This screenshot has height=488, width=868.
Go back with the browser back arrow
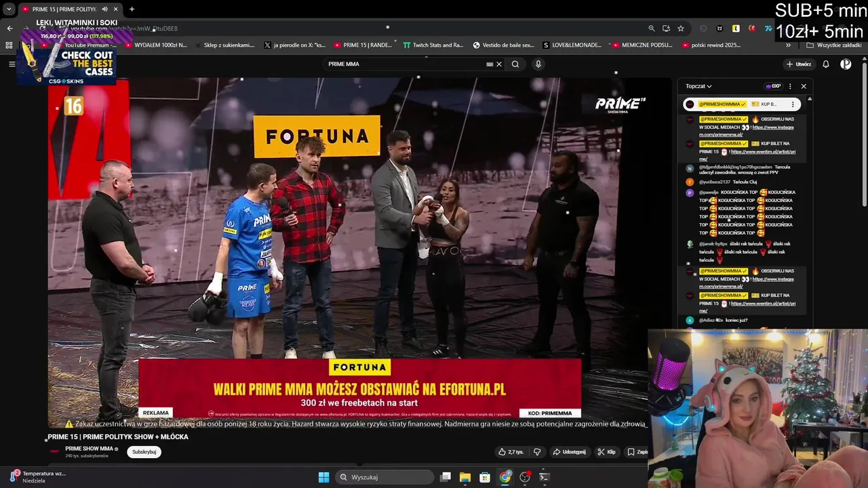pos(9,28)
